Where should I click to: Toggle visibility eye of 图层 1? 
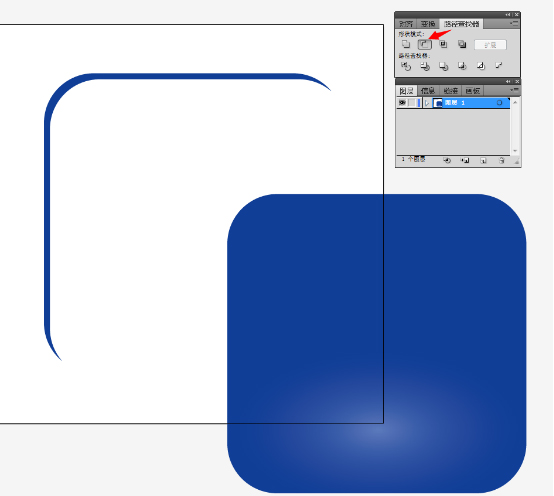(402, 103)
